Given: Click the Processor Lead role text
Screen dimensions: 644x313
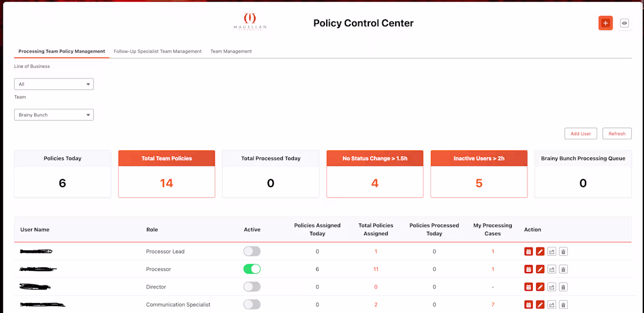Looking at the screenshot, I should [165, 252].
